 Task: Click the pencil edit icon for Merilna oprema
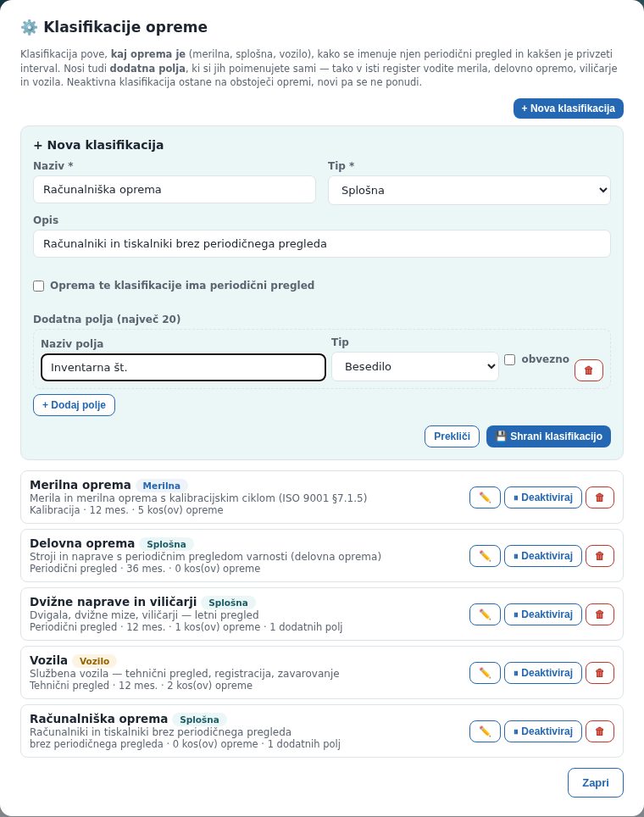click(x=485, y=497)
